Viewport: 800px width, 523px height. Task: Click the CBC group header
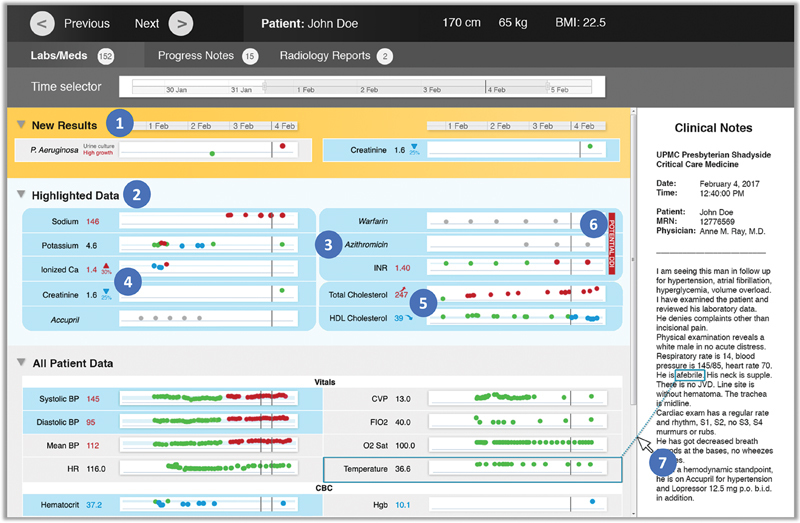pyautogui.click(x=323, y=488)
